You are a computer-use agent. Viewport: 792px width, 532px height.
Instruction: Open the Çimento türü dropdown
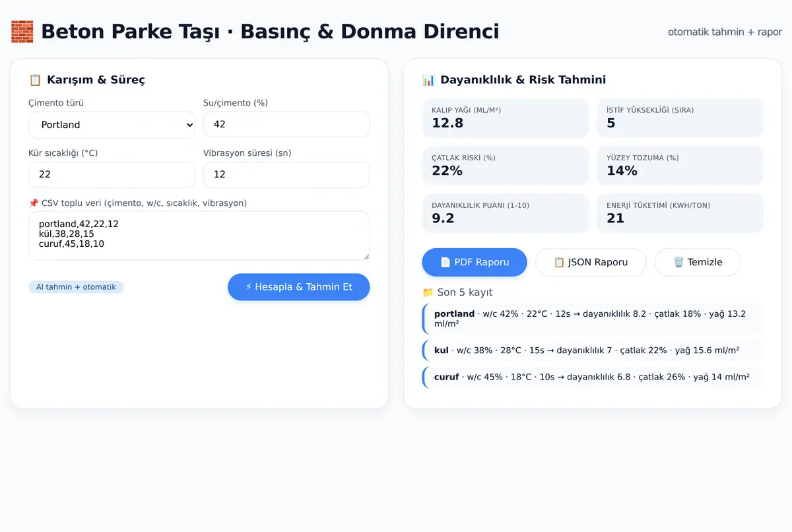pyautogui.click(x=112, y=125)
